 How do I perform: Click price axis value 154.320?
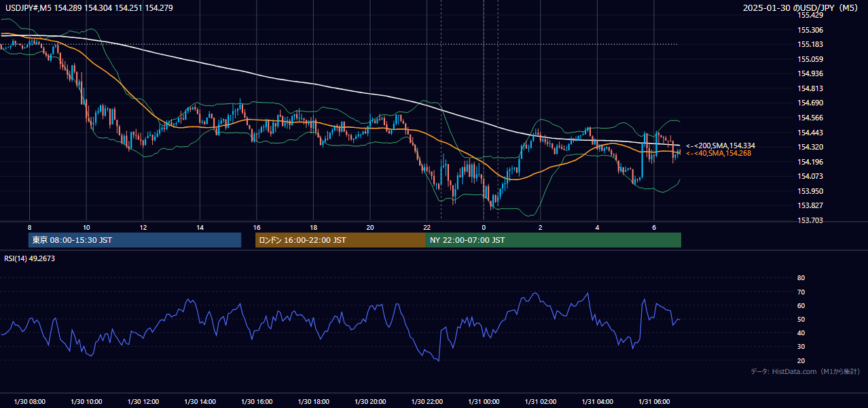810,147
